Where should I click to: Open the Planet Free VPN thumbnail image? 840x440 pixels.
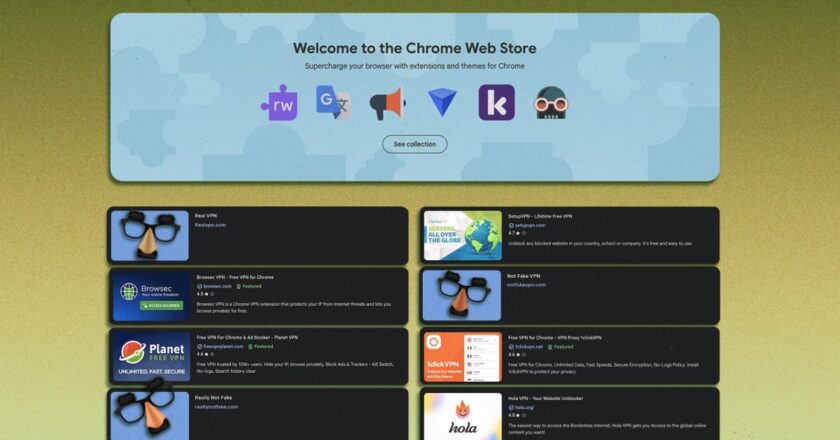point(151,356)
